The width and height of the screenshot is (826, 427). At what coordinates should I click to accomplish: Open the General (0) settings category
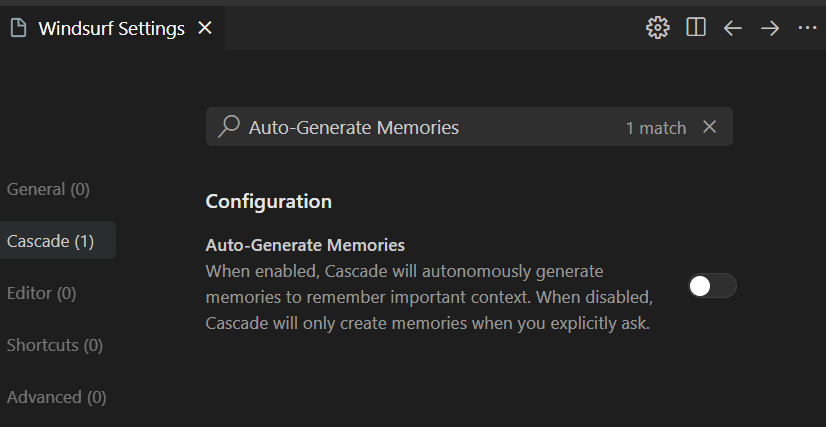tap(48, 189)
